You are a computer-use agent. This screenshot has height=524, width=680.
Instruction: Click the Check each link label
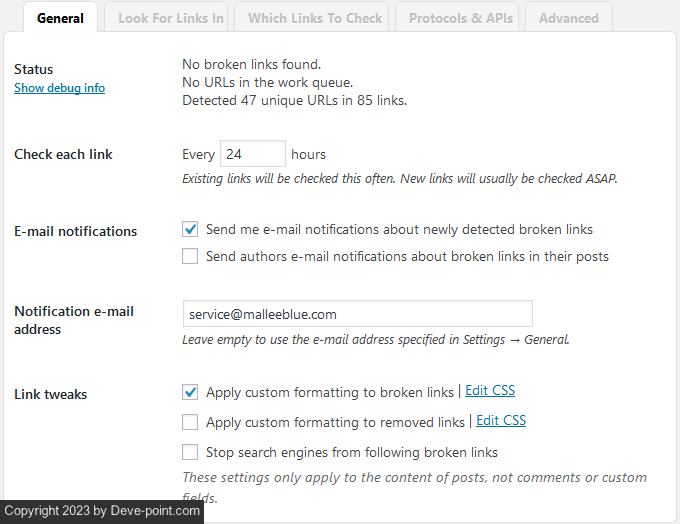63,154
